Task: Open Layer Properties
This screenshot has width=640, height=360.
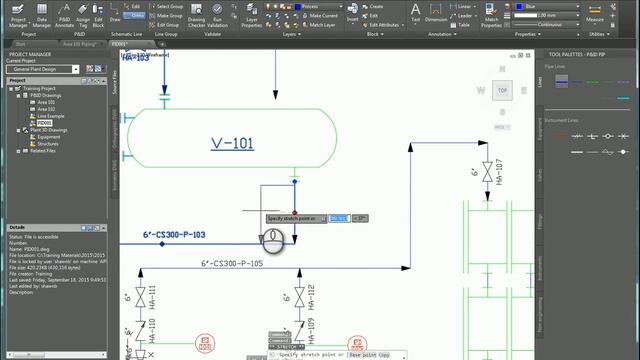Action: [x=251, y=16]
